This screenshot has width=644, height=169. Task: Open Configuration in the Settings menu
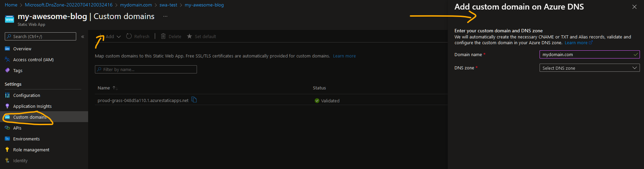coord(27,96)
